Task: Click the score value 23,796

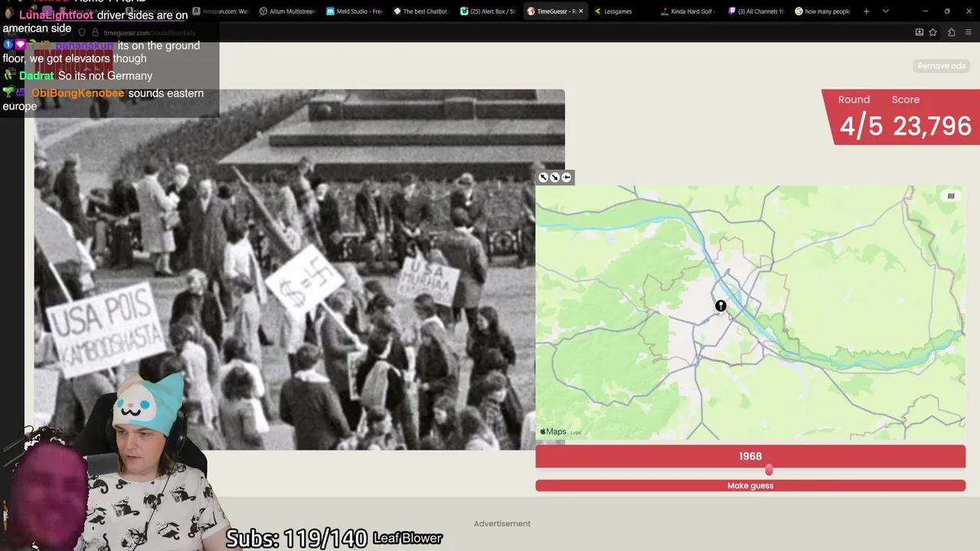Action: (x=932, y=126)
